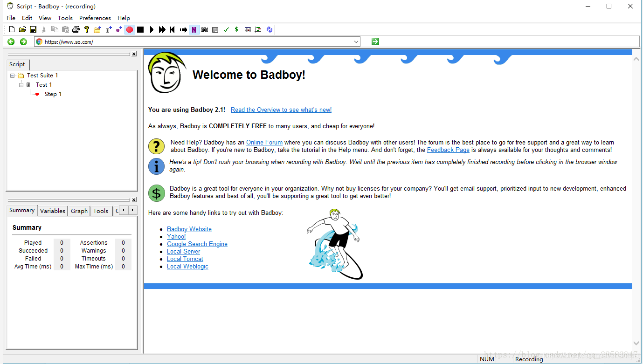Click the browser pane scroll-down arrow

pyautogui.click(x=636, y=343)
